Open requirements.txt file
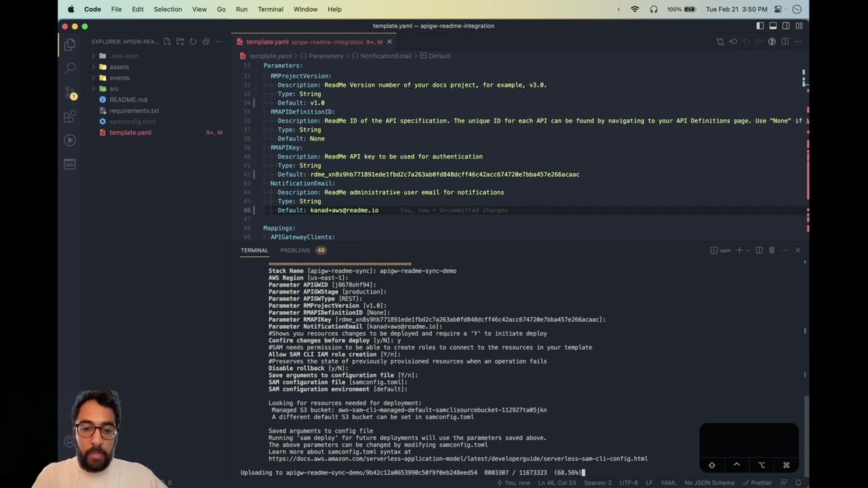The width and height of the screenshot is (868, 488). click(x=134, y=110)
